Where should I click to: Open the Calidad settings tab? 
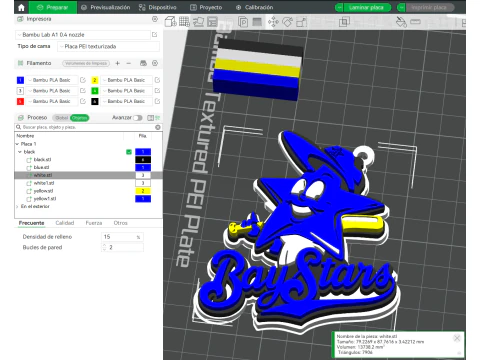[65, 223]
